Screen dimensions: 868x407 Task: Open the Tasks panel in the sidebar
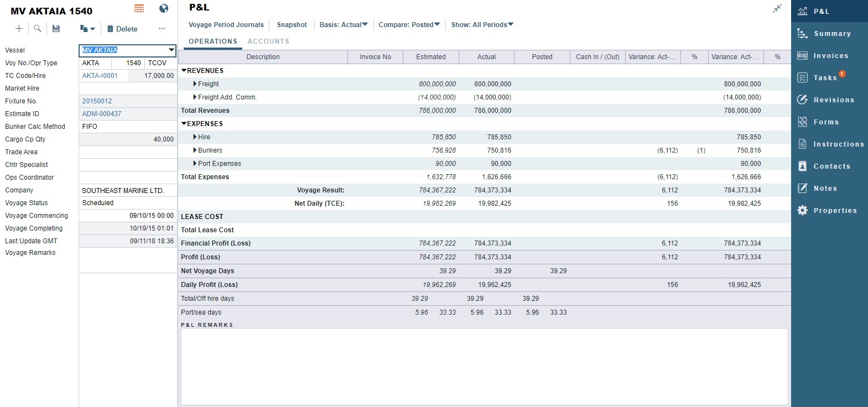(x=824, y=78)
